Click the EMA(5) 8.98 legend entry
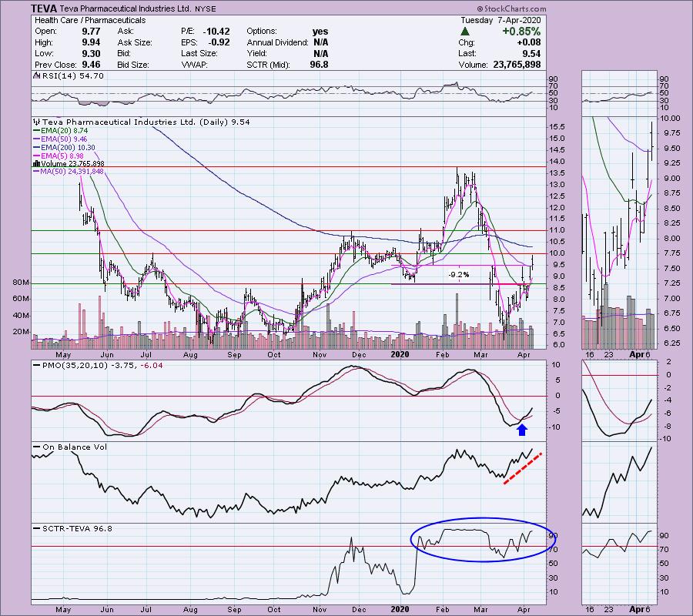The image size is (693, 616). [x=60, y=156]
